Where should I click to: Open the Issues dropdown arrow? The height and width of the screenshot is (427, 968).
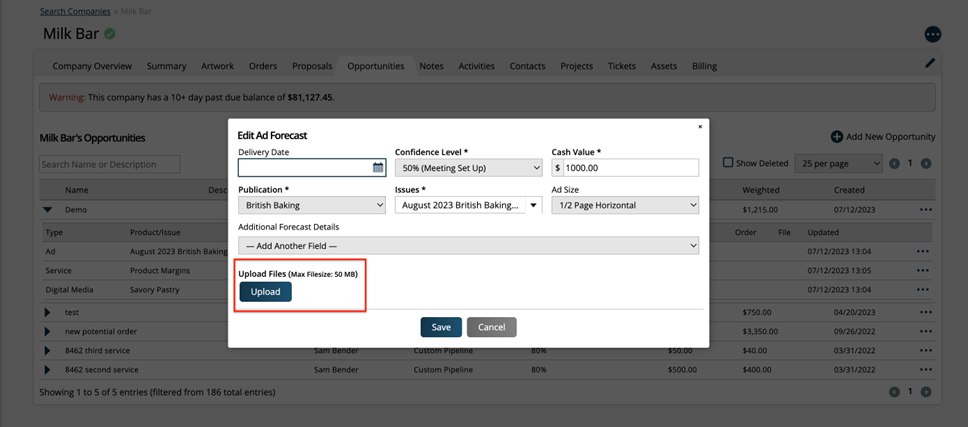(533, 205)
